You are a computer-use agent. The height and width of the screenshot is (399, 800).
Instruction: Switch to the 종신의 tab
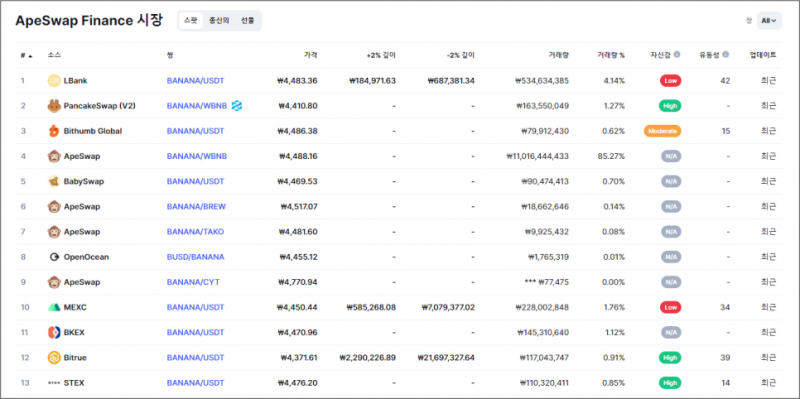click(x=219, y=21)
